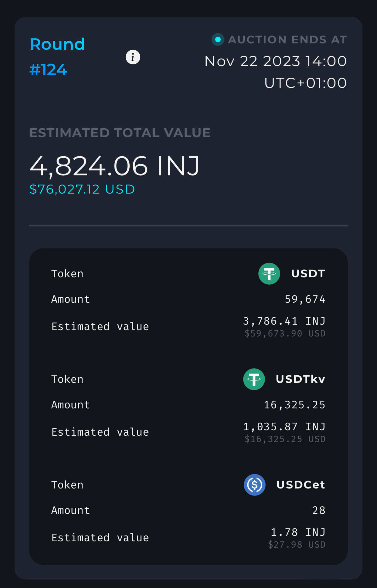Image resolution: width=377 pixels, height=588 pixels.
Task: Select the Round #124 heading
Action: coord(57,57)
